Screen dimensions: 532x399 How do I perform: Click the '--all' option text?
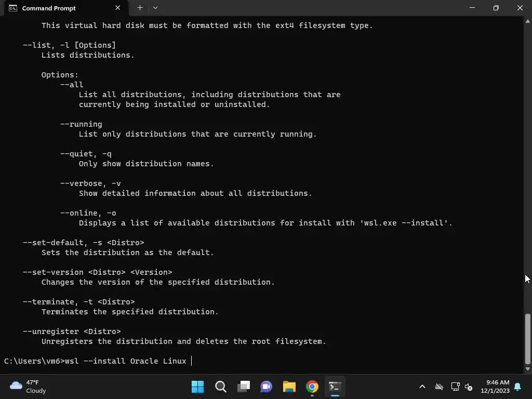72,85
